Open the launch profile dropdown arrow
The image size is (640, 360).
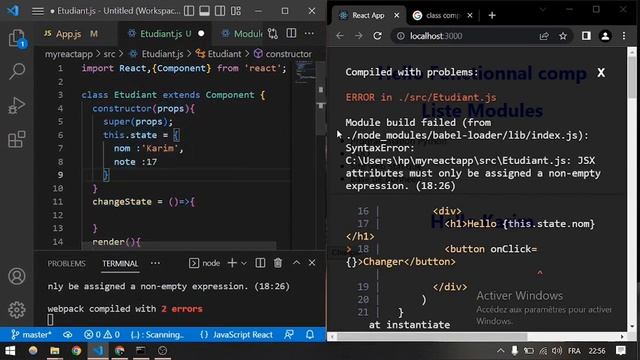tap(244, 263)
